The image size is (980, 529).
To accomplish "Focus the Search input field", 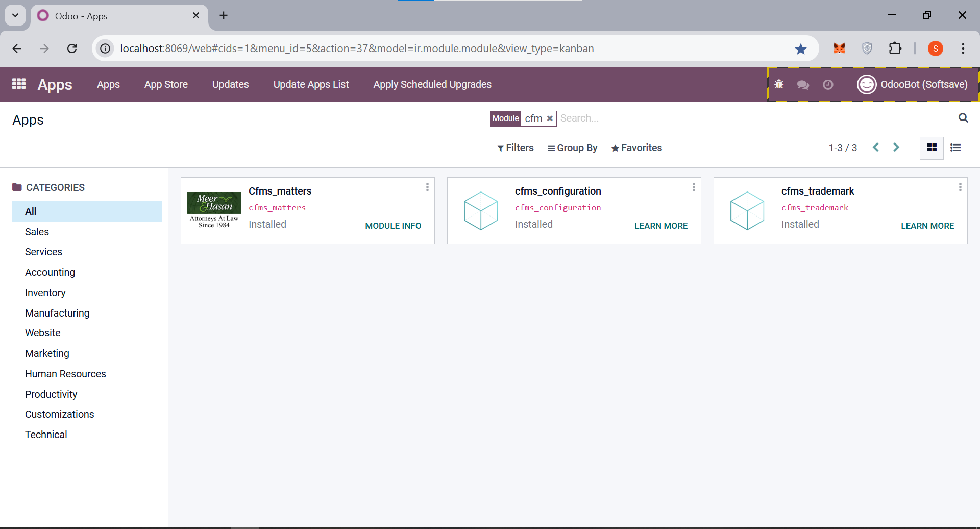I will pos(757,118).
